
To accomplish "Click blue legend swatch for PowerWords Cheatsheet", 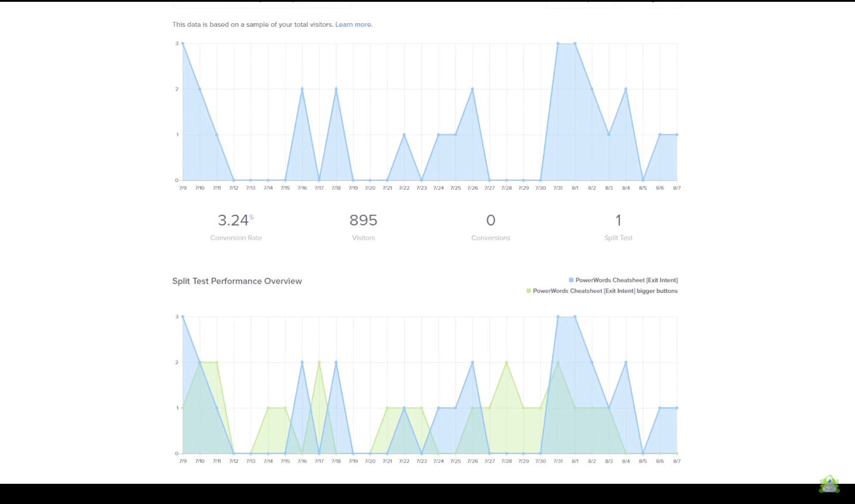I will pyautogui.click(x=571, y=280).
